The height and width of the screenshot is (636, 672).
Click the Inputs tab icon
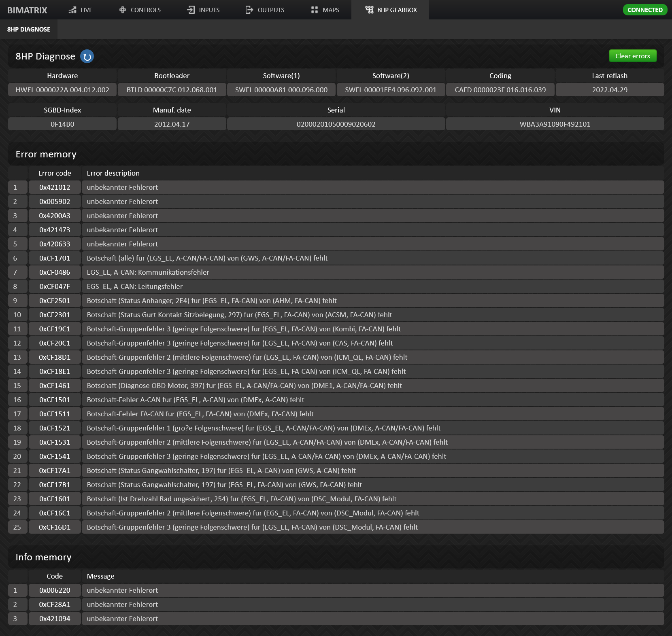click(191, 10)
